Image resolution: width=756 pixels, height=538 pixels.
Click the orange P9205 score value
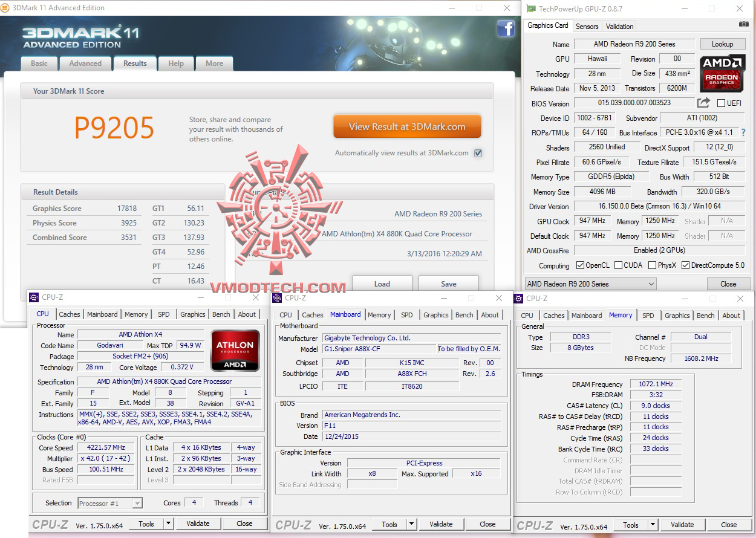click(114, 128)
